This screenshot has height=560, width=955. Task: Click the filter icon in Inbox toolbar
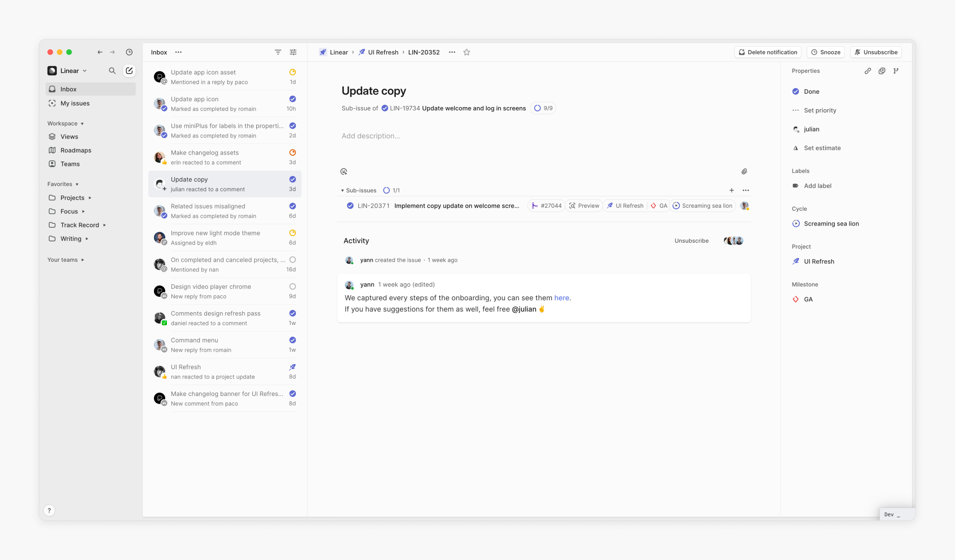click(x=278, y=52)
